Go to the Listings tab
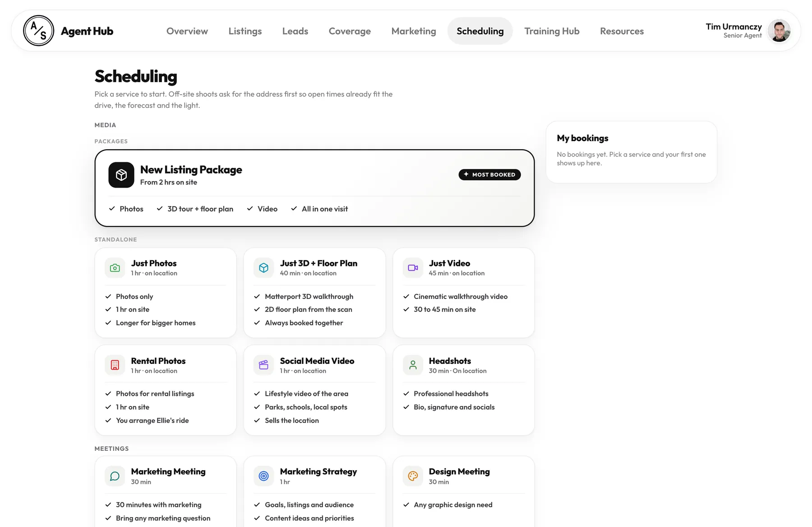 click(x=245, y=31)
